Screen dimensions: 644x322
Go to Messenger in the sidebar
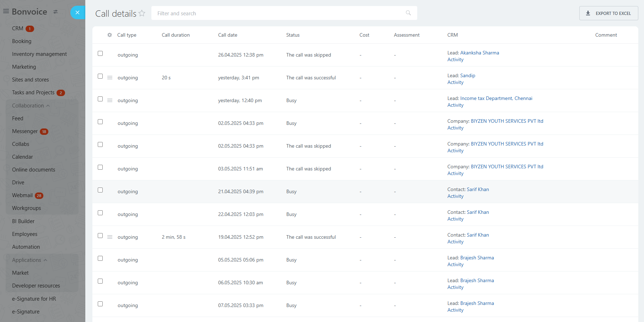point(25,131)
